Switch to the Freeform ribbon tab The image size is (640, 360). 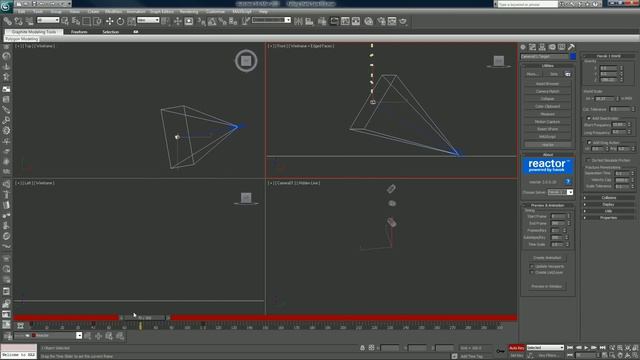click(79, 31)
